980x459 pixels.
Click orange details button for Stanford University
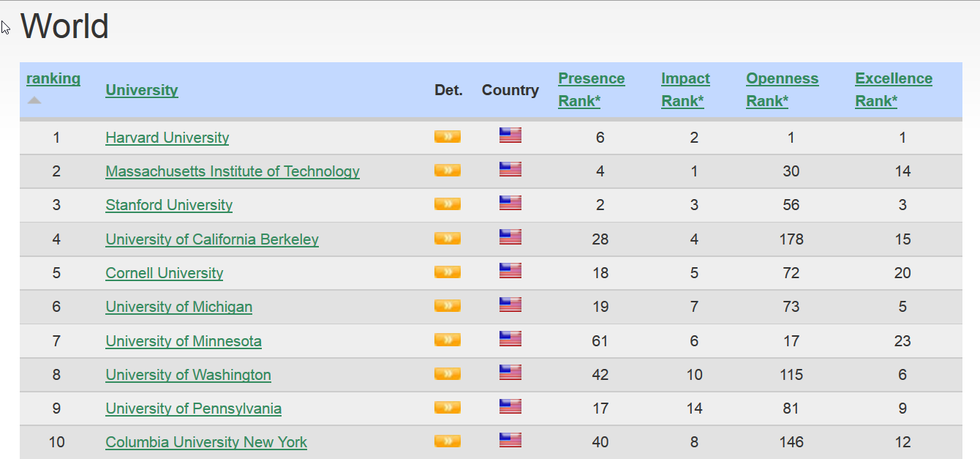coord(447,204)
